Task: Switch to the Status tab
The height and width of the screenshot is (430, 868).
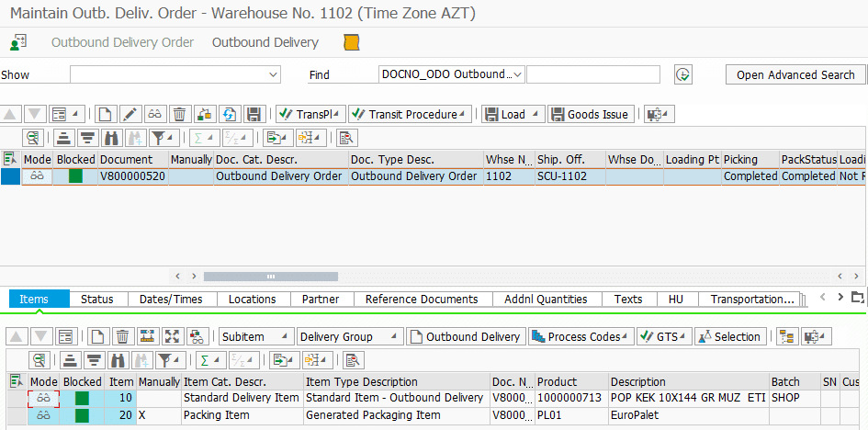Action: [x=96, y=299]
